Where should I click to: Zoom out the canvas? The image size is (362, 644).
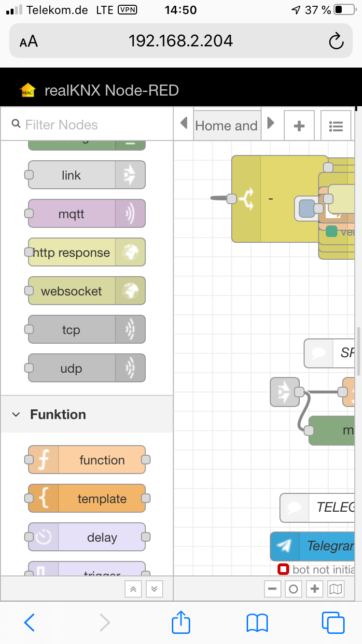click(273, 589)
